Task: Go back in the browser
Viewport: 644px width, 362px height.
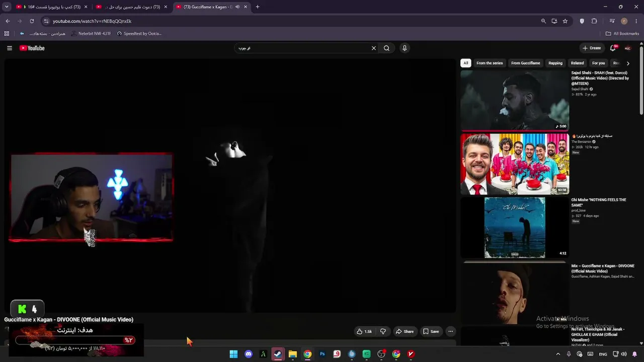Action: click(8, 21)
